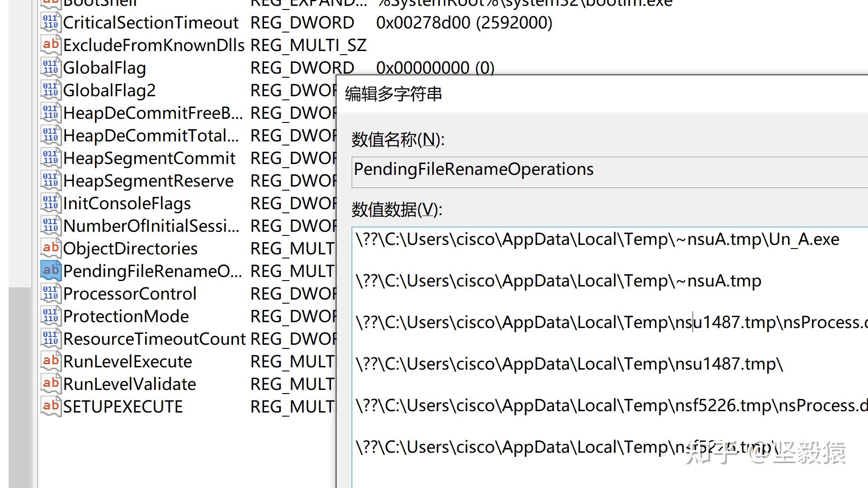The width and height of the screenshot is (868, 488).
Task: Click the DWORD icon next to InitConsoleFlags
Action: 50,202
